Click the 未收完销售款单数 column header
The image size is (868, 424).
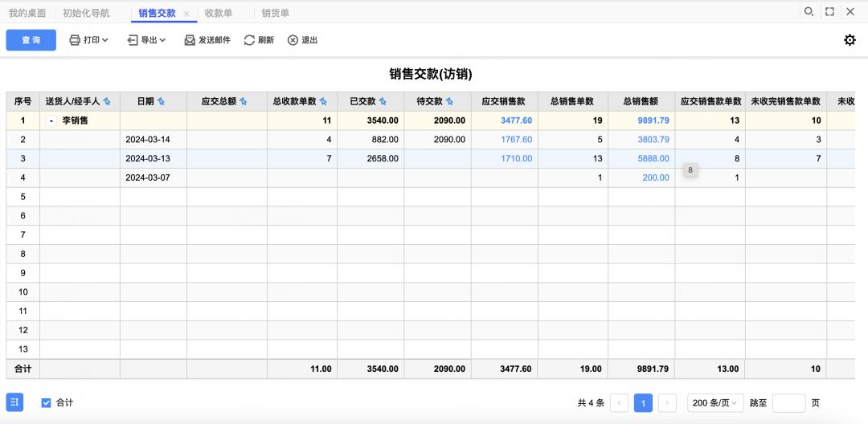[x=785, y=102]
